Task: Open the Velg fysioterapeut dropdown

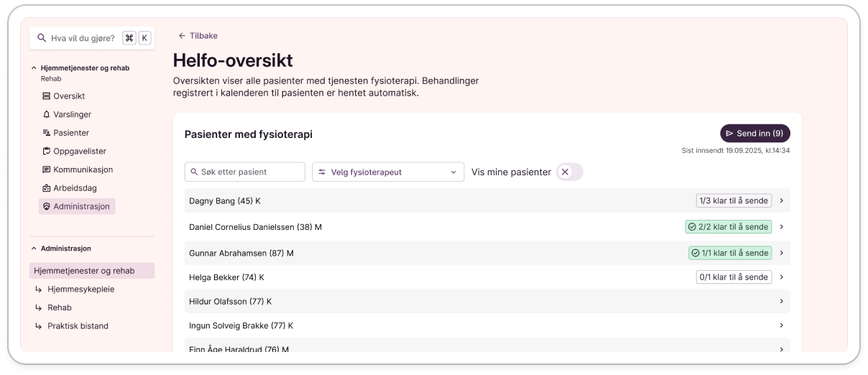Action: tap(387, 172)
